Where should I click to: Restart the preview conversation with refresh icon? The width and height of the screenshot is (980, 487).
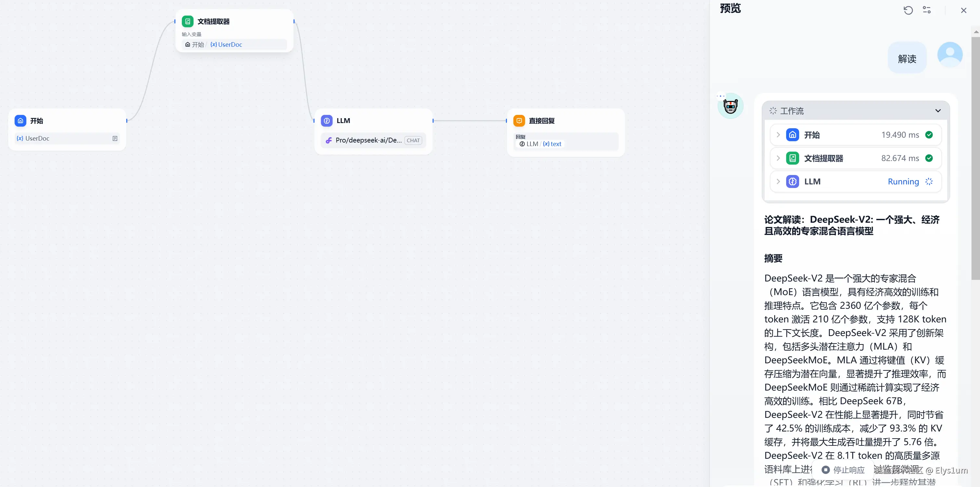point(908,10)
